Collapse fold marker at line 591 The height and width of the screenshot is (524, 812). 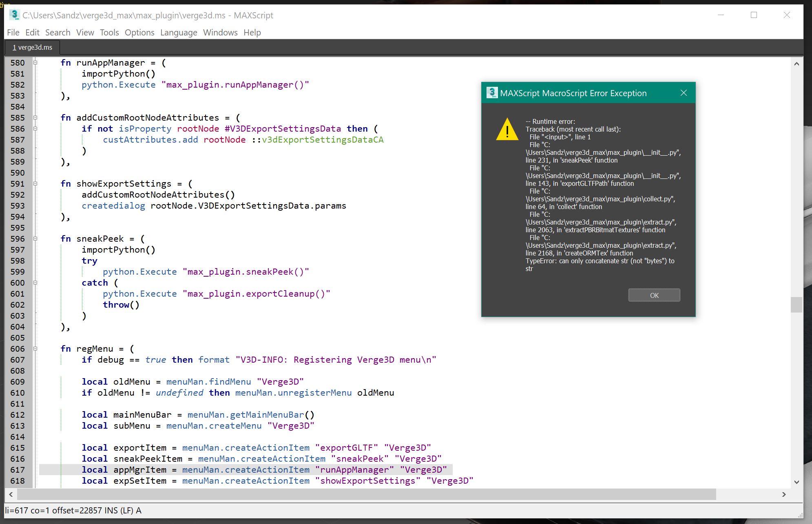(x=35, y=183)
